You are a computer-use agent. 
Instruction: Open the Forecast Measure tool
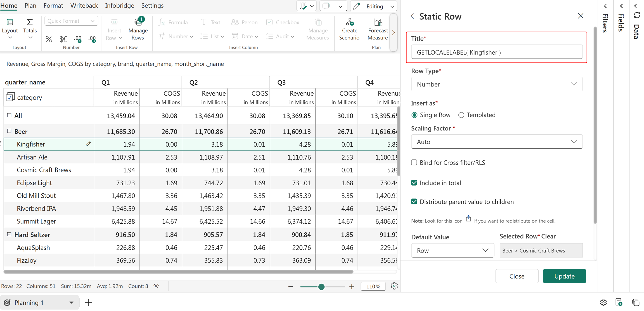click(x=378, y=29)
